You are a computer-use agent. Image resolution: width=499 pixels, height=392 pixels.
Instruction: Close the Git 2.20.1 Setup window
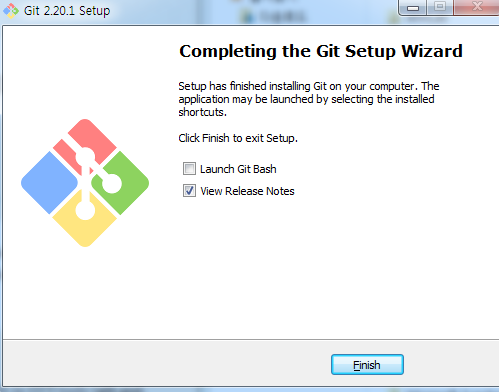coord(477,7)
